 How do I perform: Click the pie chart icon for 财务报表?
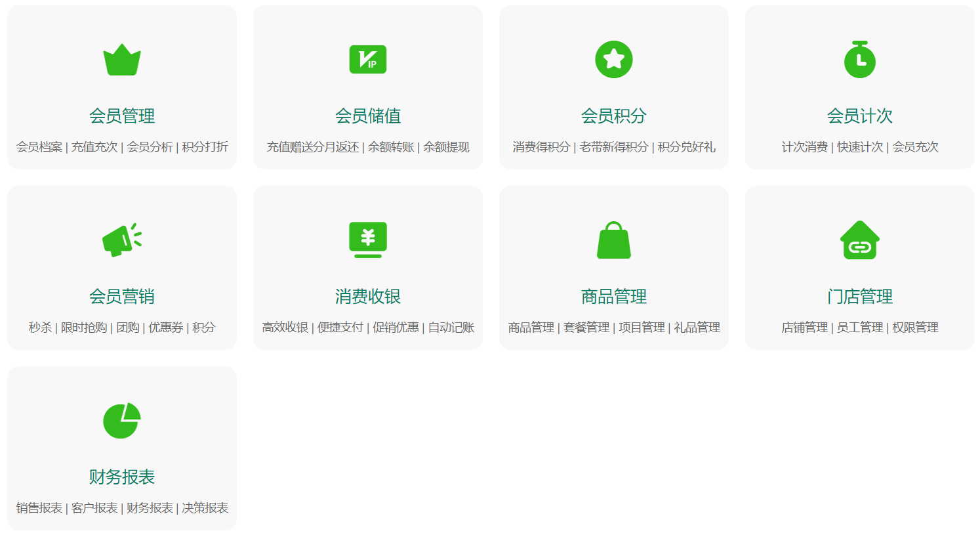(122, 421)
